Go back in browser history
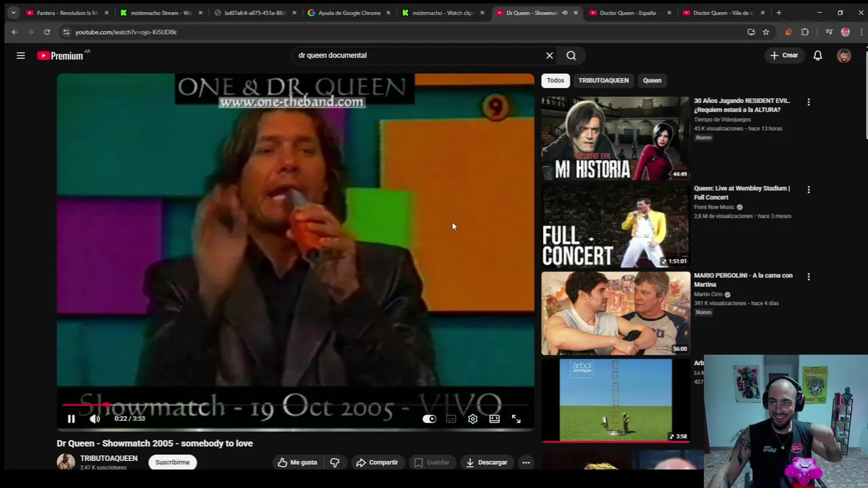This screenshot has width=868, height=488. coord(14,32)
